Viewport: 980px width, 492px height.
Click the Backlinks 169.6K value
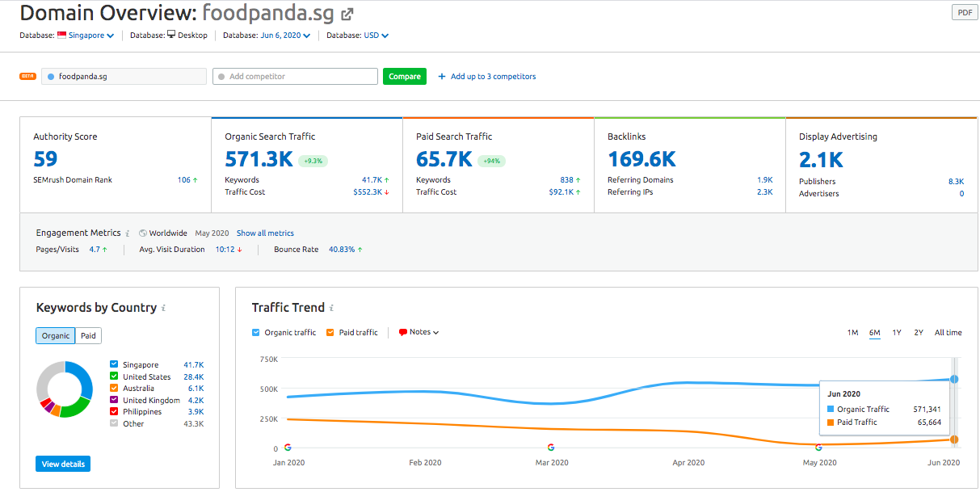[x=641, y=159]
